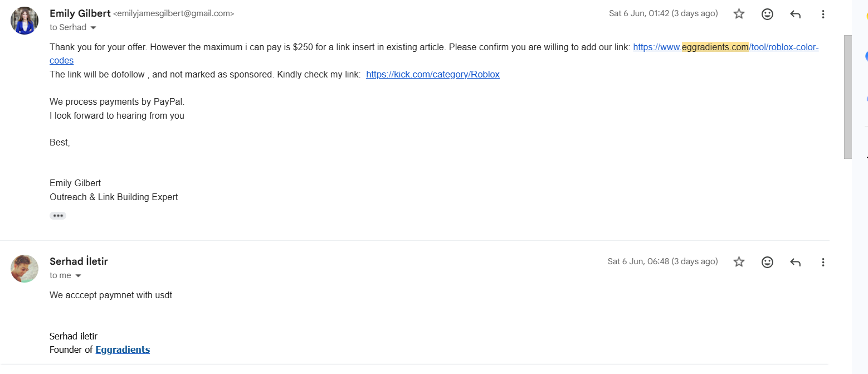
Task: Add emoji reaction to Emily Gilbert's message
Action: pyautogui.click(x=767, y=14)
